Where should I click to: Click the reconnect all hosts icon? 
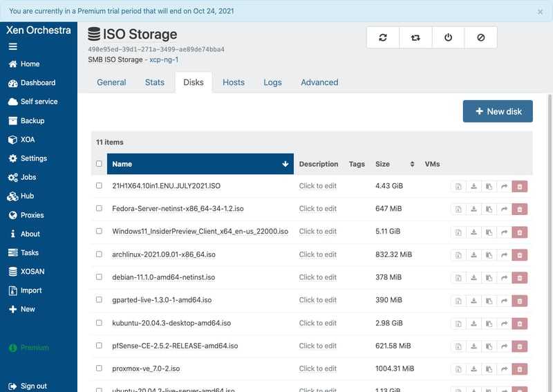point(415,38)
